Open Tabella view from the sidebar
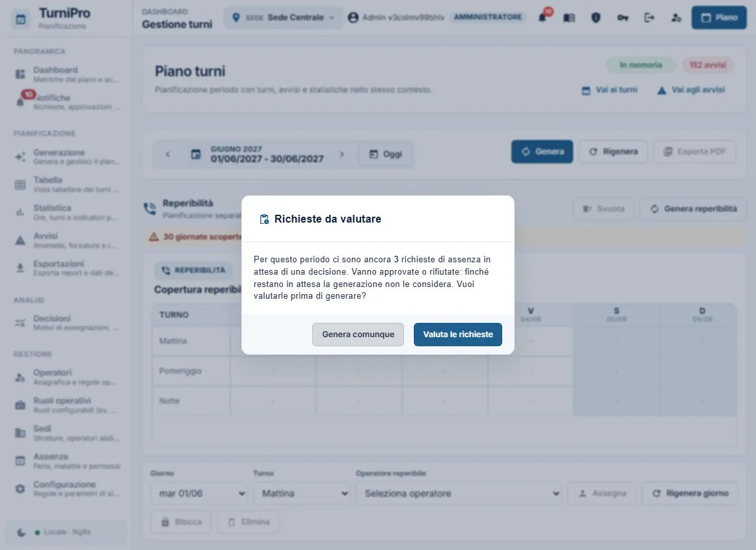The height and width of the screenshot is (550, 756). click(66, 184)
